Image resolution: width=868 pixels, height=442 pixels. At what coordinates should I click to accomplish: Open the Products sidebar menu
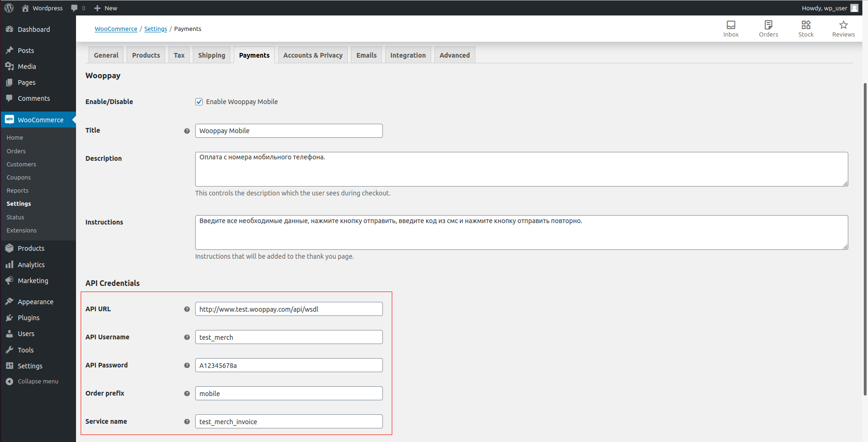click(x=38, y=248)
